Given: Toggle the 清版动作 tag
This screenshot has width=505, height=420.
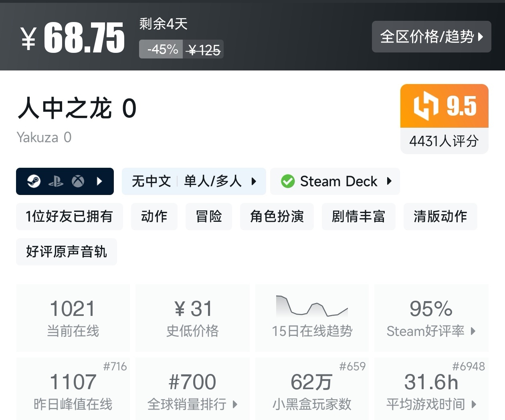Looking at the screenshot, I should coord(440,217).
